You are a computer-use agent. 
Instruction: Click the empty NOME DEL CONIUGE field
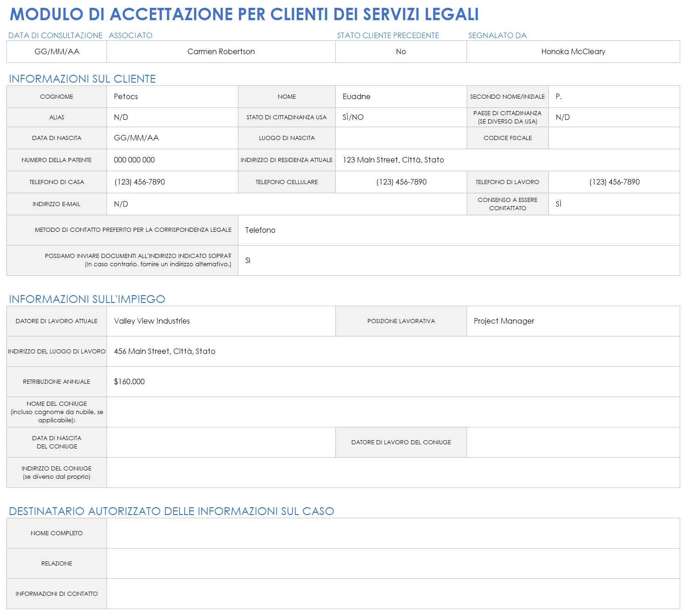393,412
